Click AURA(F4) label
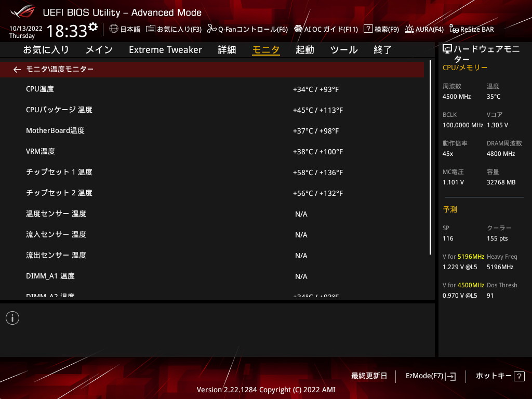532x399 pixels. click(430, 29)
